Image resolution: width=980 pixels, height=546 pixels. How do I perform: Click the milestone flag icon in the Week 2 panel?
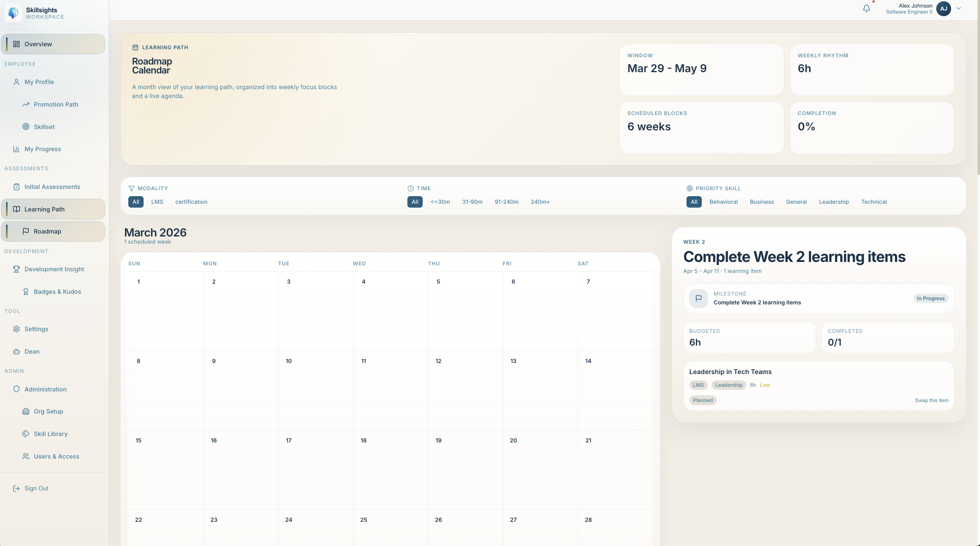pyautogui.click(x=698, y=298)
